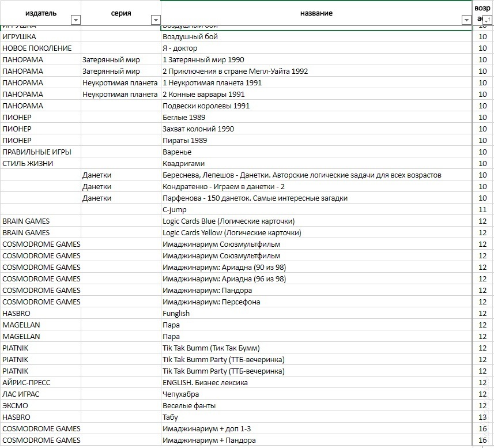Select the название column header
The width and height of the screenshot is (494, 448).
click(x=316, y=13)
